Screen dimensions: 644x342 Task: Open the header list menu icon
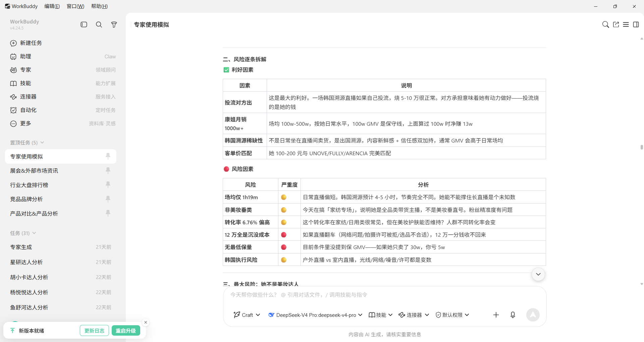pos(626,24)
